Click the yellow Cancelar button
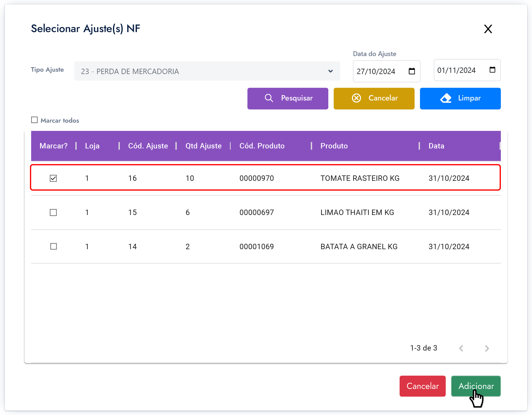The width and height of the screenshot is (532, 415). (x=374, y=98)
